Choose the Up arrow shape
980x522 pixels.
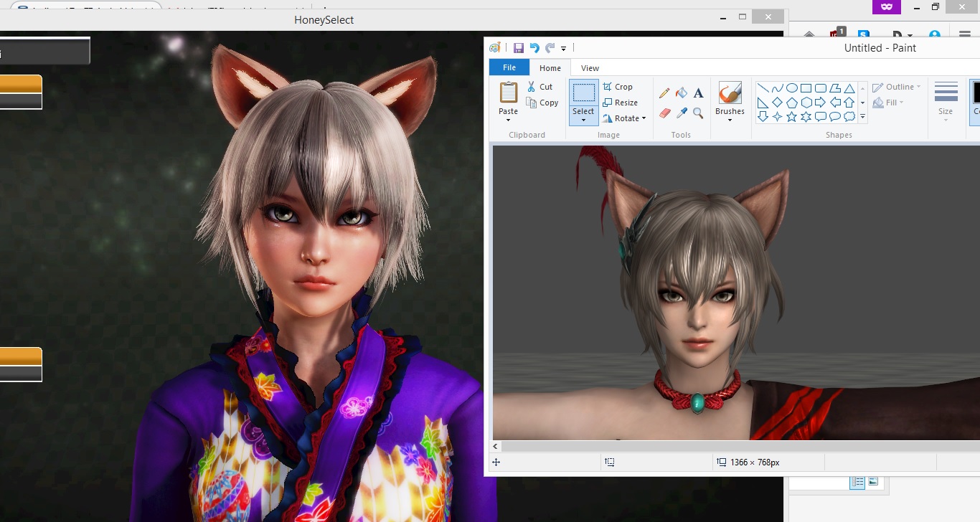(x=849, y=103)
